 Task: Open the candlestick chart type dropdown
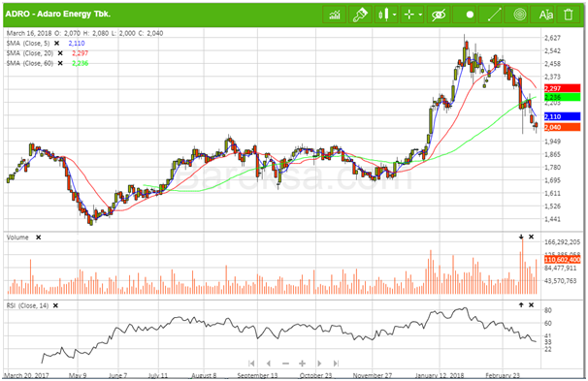point(386,15)
